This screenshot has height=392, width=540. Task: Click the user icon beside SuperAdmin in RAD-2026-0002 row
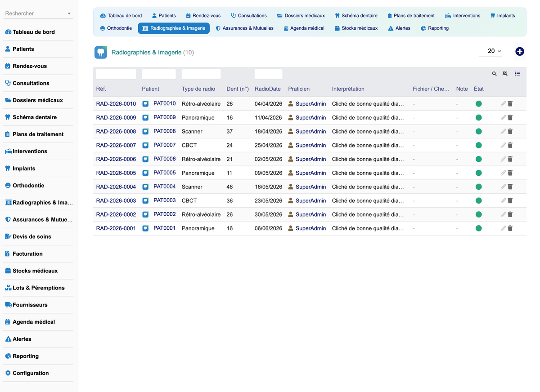click(291, 214)
